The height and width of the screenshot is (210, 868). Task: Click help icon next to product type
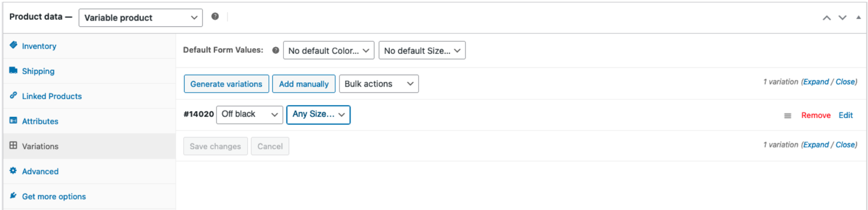[x=215, y=16]
